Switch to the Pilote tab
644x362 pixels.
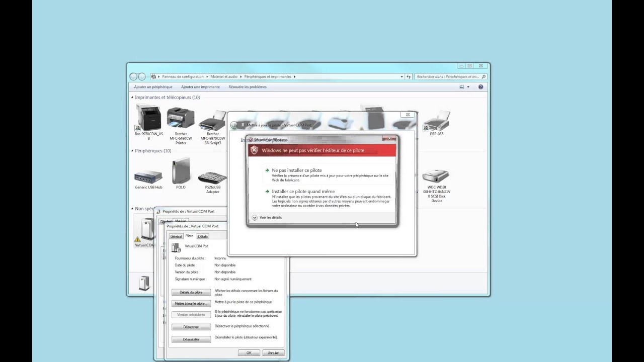point(189,236)
